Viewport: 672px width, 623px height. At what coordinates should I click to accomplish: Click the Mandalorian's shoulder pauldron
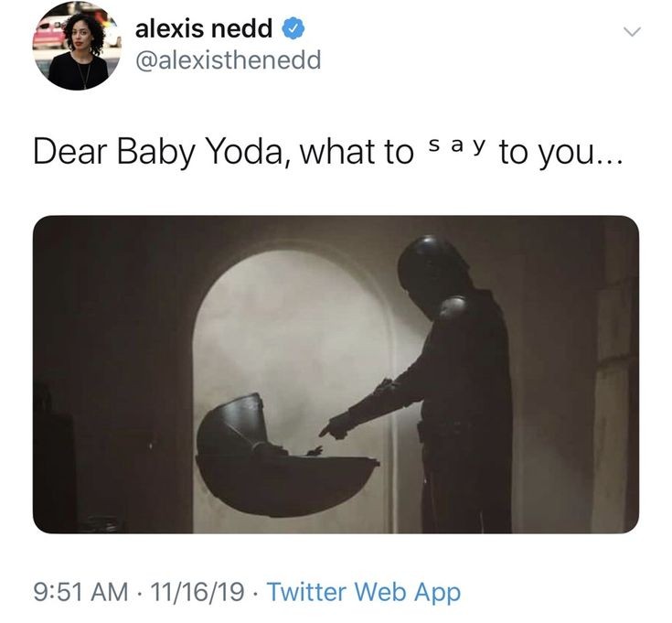tap(453, 308)
